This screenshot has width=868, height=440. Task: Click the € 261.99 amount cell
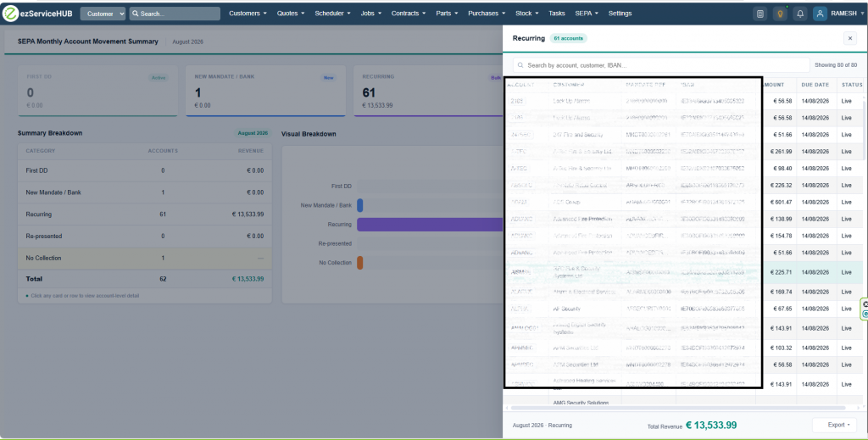click(x=781, y=152)
